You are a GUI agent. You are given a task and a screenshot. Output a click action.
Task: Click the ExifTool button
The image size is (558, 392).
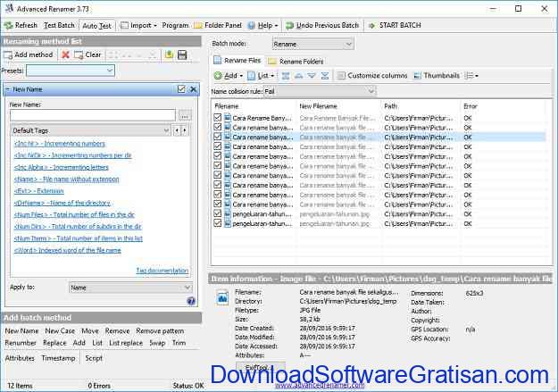point(261,367)
